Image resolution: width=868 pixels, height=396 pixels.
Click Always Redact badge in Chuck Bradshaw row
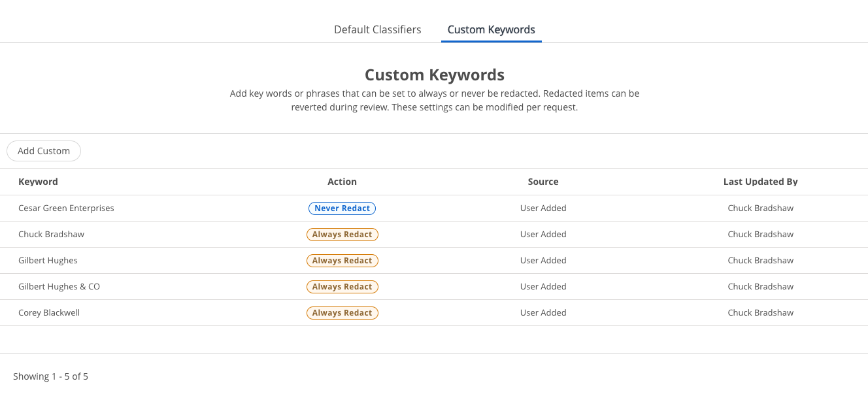pos(342,235)
